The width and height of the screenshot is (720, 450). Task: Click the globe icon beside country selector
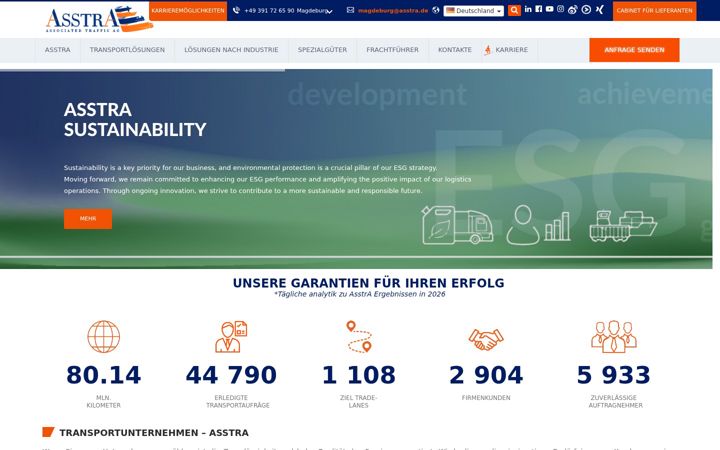coord(436,10)
